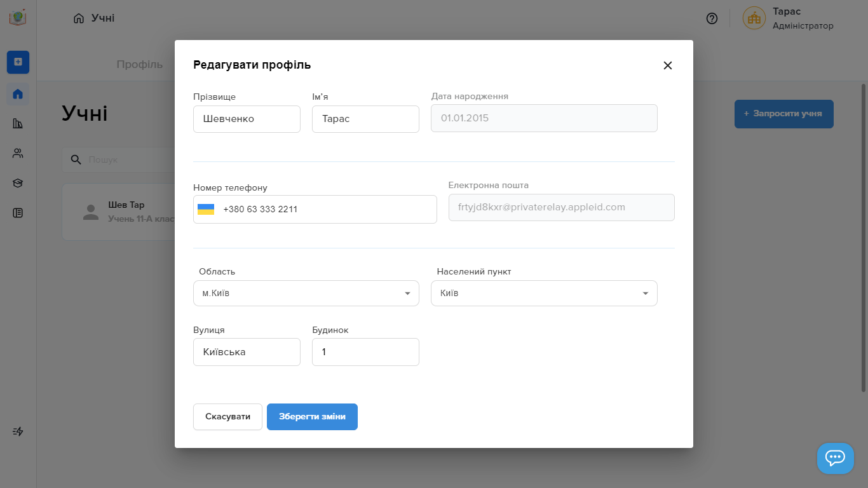The height and width of the screenshot is (488, 868).
Task: Click the Пошук search field
Action: (118, 159)
